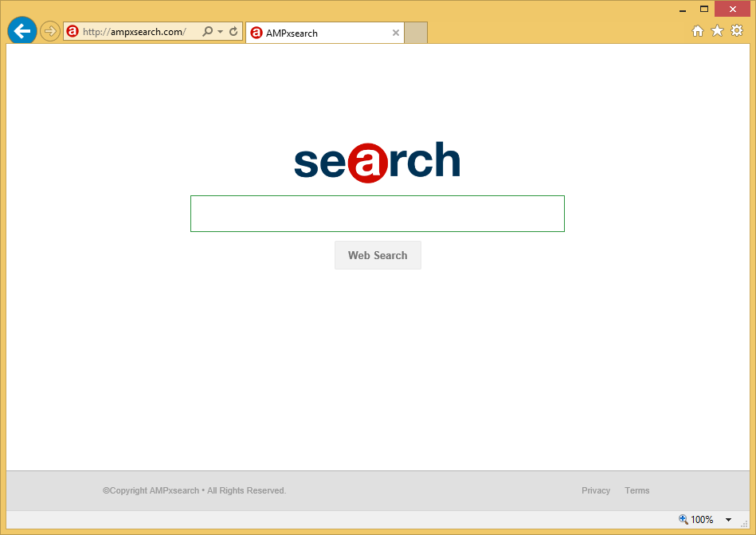Image resolution: width=756 pixels, height=535 pixels.
Task: Select the AMPxsearch tab
Action: click(319, 33)
